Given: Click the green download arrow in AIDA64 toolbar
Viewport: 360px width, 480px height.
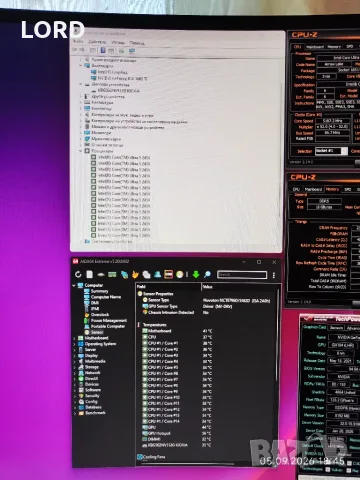Looking at the screenshot, I should (x=196, y=274).
